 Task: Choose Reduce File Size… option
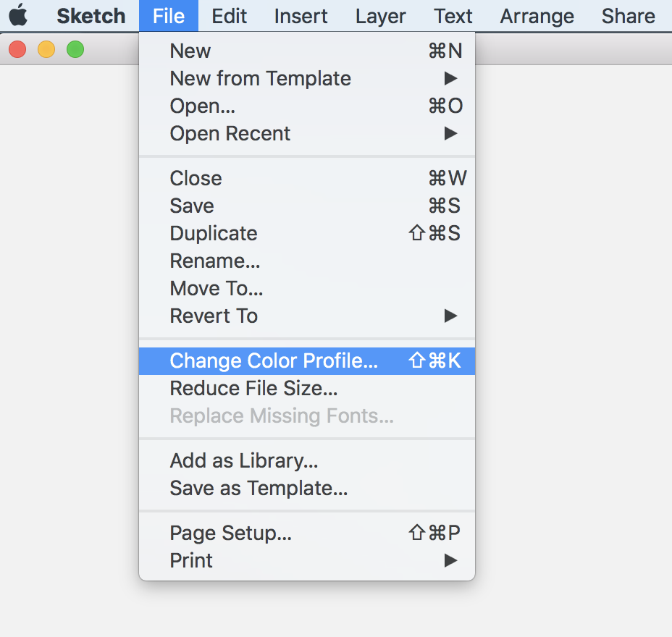[307, 388]
